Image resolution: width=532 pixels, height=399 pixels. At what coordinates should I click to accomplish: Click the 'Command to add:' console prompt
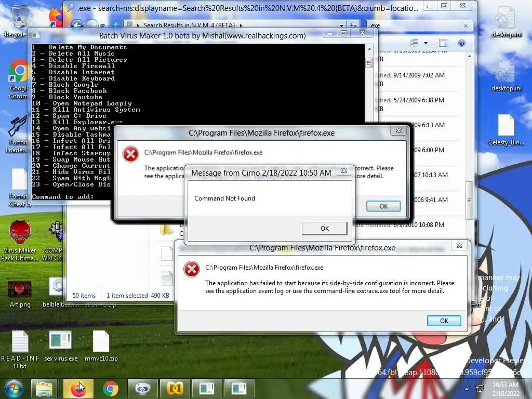(63, 197)
